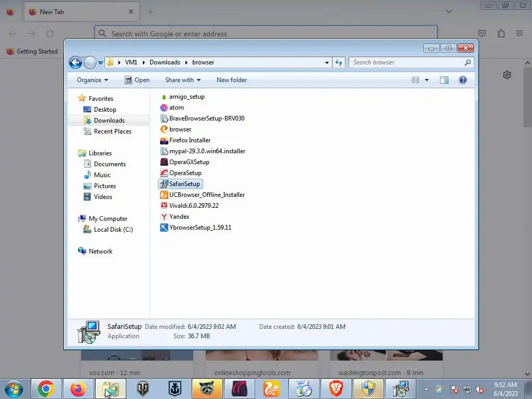Image resolution: width=532 pixels, height=399 pixels.
Task: Open the Pictures library
Action: click(x=100, y=186)
